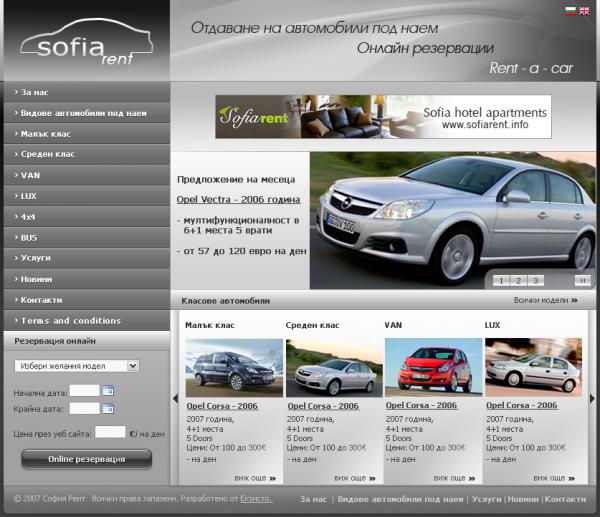Viewport: 600px width, 517px height.
Task: Click the left carousel arrow
Action: pos(175,398)
